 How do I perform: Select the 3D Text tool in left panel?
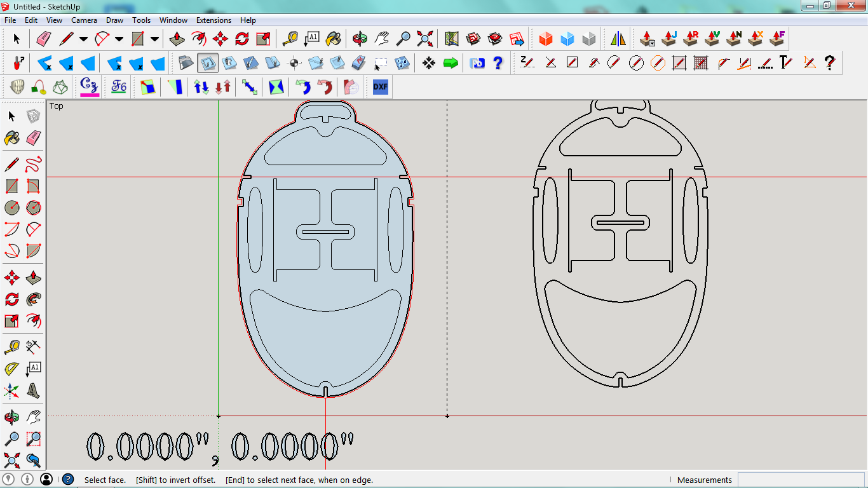(x=33, y=390)
